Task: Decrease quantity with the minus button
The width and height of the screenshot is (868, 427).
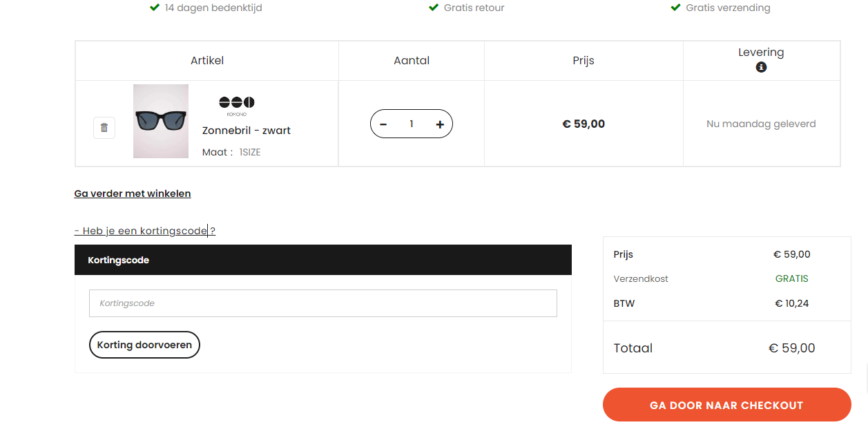Action: click(x=383, y=124)
